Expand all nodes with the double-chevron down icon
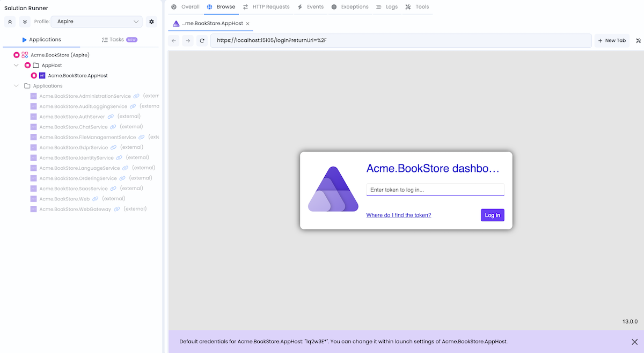Image resolution: width=644 pixels, height=353 pixels. coord(25,22)
